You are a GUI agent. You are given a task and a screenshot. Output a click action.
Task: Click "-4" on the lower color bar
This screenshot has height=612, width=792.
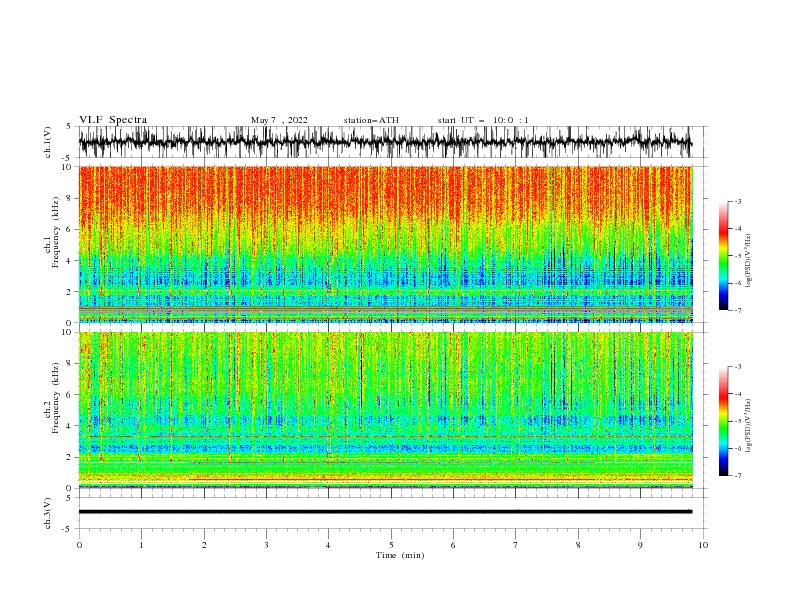click(x=738, y=394)
